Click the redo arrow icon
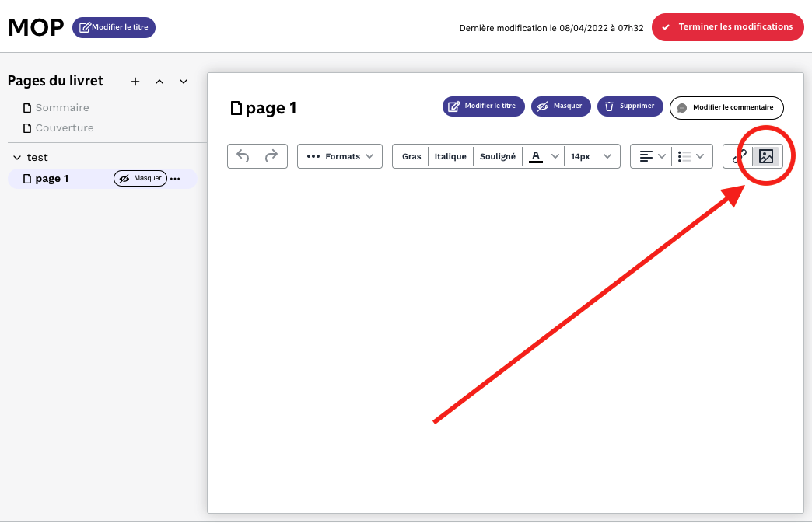Screen dimensions: 812x523 coord(271,156)
